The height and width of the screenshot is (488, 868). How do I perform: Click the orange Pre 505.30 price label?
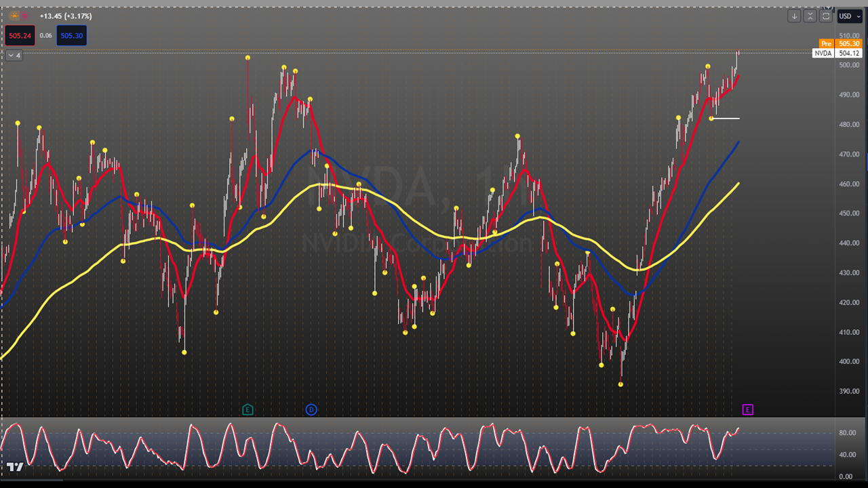click(840, 43)
